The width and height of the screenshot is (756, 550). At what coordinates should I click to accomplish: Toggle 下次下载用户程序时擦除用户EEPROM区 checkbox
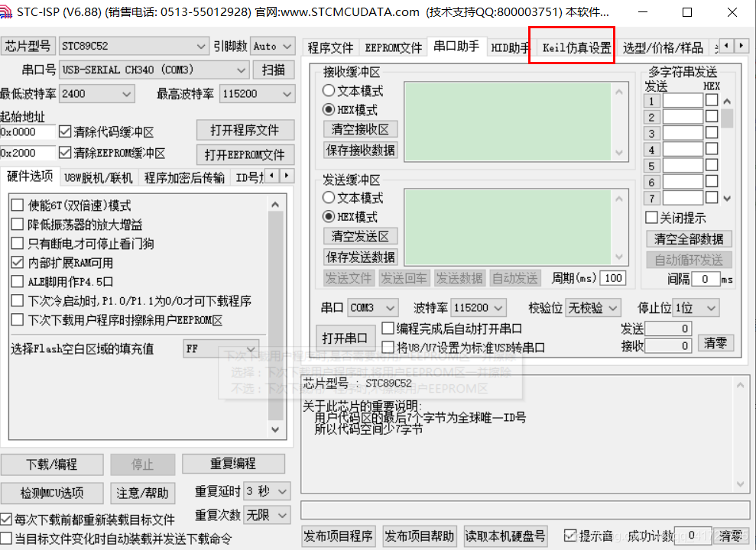click(18, 320)
